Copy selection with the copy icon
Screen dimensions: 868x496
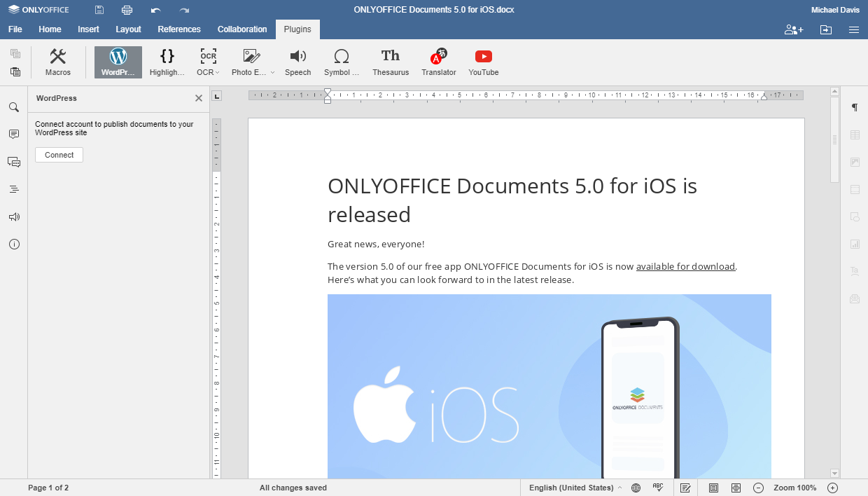click(x=15, y=54)
